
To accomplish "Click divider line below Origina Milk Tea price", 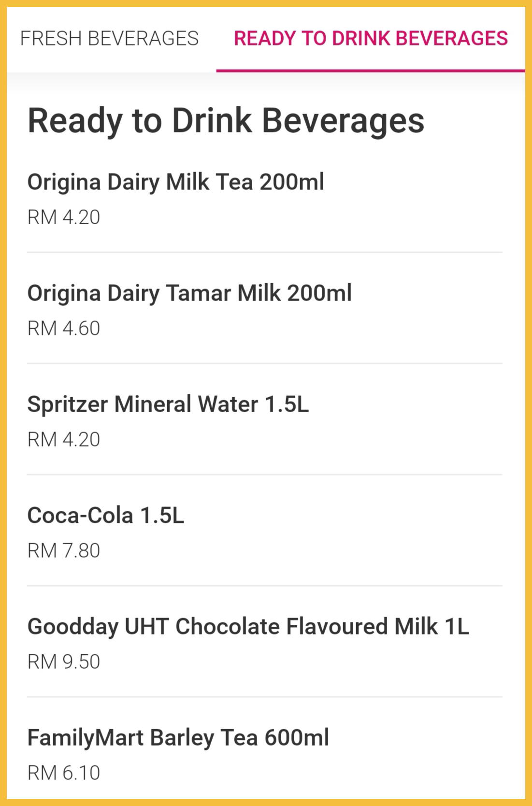I will (x=264, y=252).
